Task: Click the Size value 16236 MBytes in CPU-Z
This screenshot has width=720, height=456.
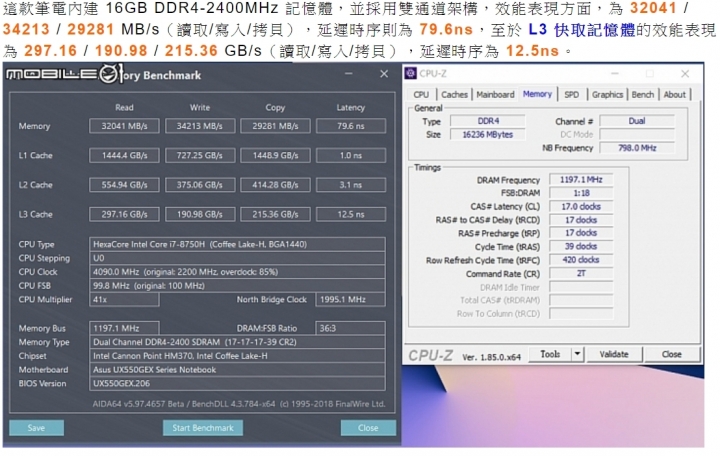Action: 488,134
